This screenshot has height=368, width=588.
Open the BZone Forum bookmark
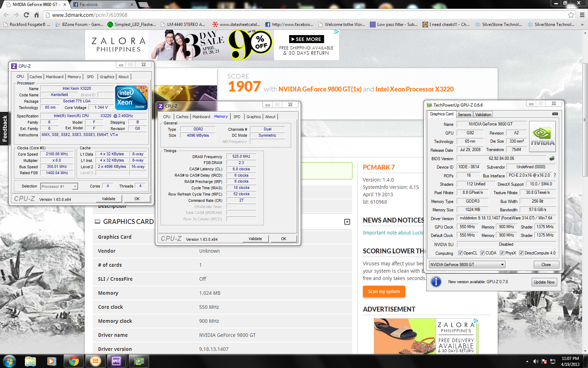click(79, 25)
